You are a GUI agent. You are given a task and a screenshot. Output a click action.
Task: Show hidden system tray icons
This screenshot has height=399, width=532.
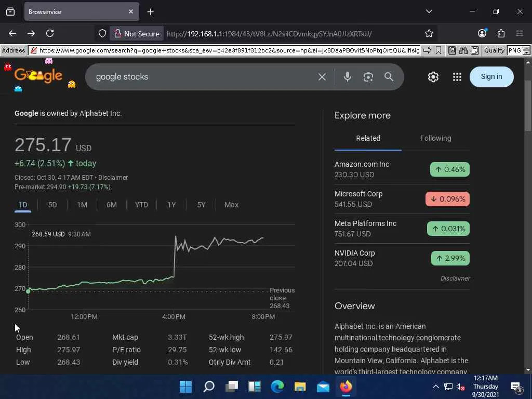coord(436,387)
